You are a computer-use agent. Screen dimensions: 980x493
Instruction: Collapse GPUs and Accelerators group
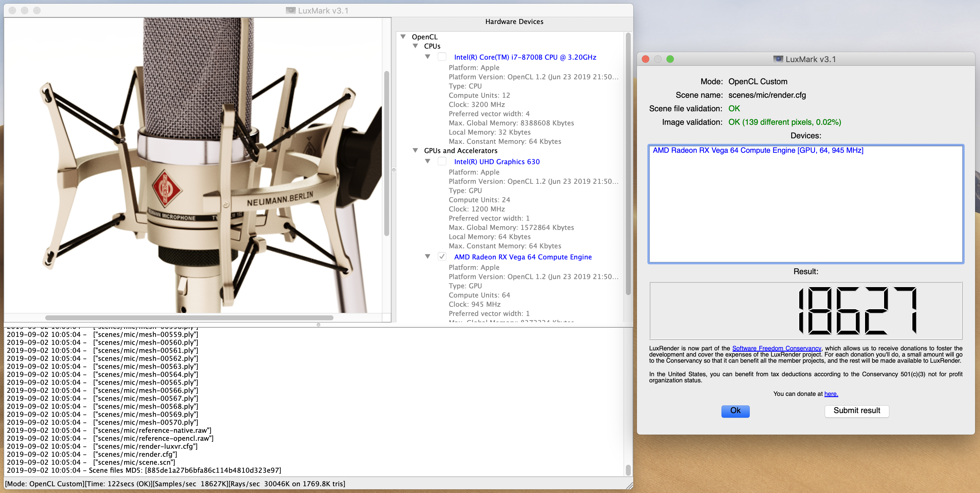click(415, 151)
